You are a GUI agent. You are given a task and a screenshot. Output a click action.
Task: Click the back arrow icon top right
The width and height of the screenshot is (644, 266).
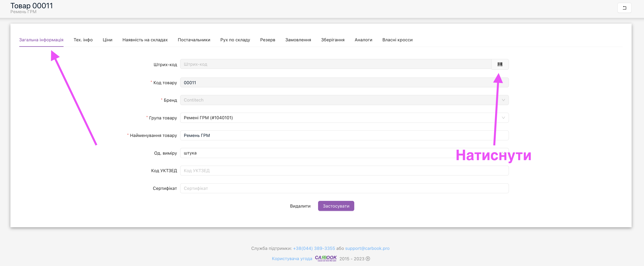(x=624, y=8)
